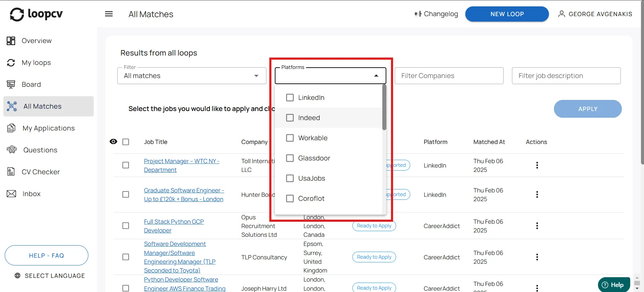This screenshot has width=644, height=292.
Task: Open the Overview menu item
Action: point(49,41)
